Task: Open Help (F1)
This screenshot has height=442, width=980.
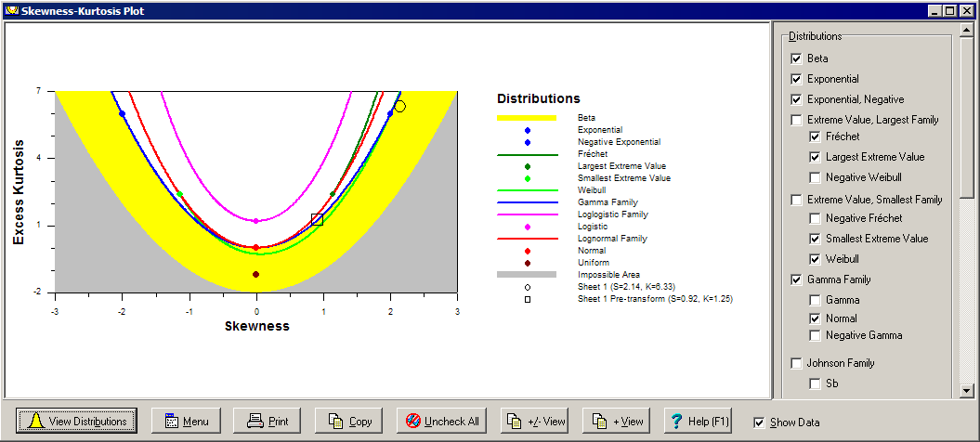Action: pyautogui.click(x=699, y=421)
